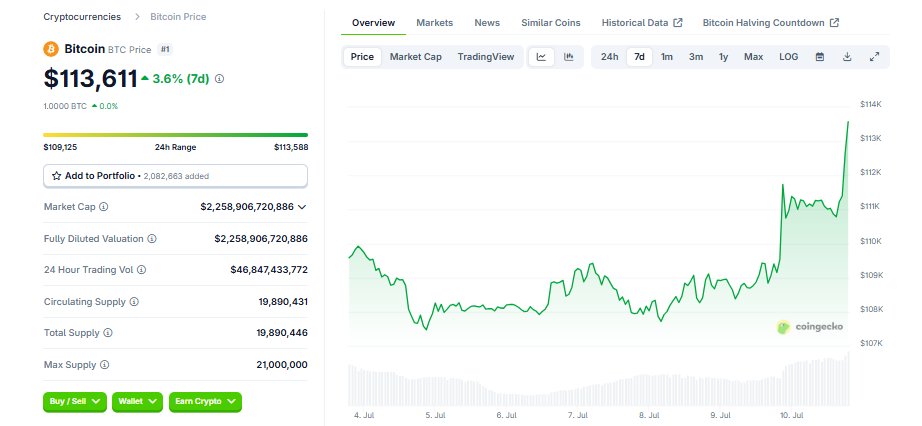Click the 4. Jul date axis label
Screen dimensions: 922x426
tap(363, 415)
